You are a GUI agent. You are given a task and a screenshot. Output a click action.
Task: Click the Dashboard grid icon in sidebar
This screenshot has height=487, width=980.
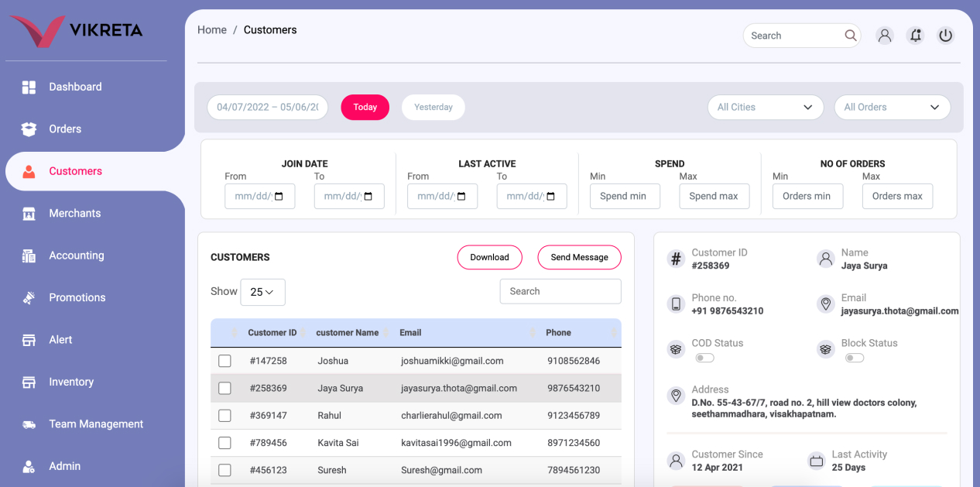point(29,87)
